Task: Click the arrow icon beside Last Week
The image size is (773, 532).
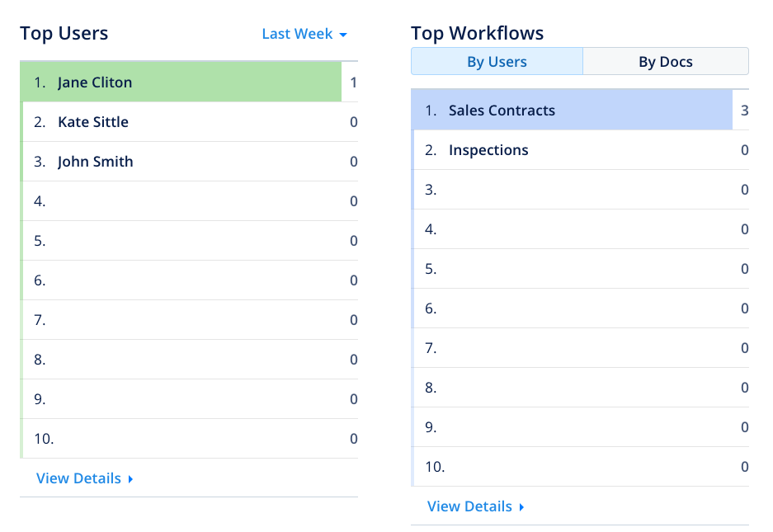Action: coord(343,35)
